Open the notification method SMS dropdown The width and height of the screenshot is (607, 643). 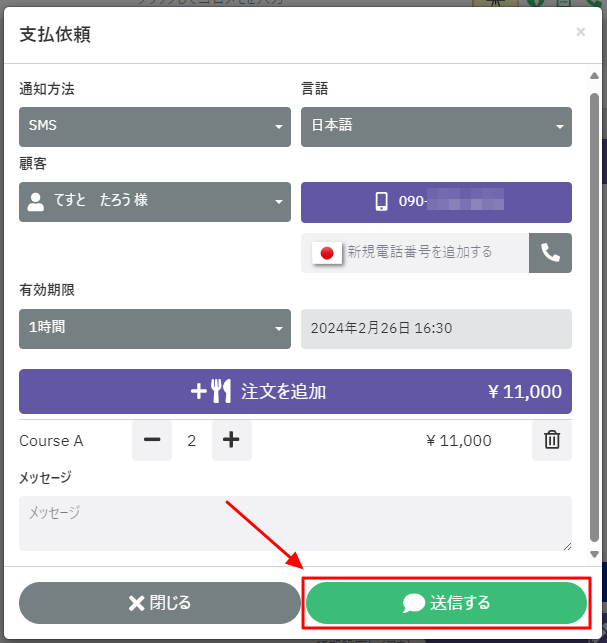pos(155,127)
